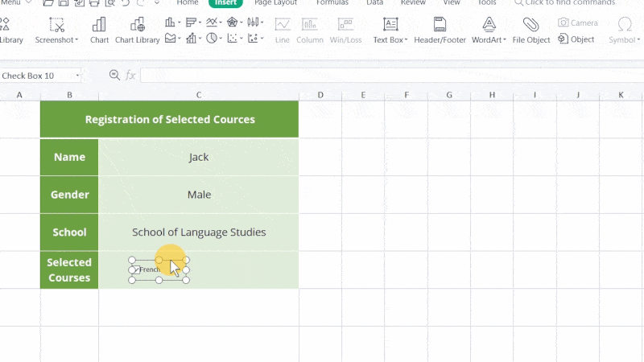
Task: Select column B header
Action: tap(69, 95)
